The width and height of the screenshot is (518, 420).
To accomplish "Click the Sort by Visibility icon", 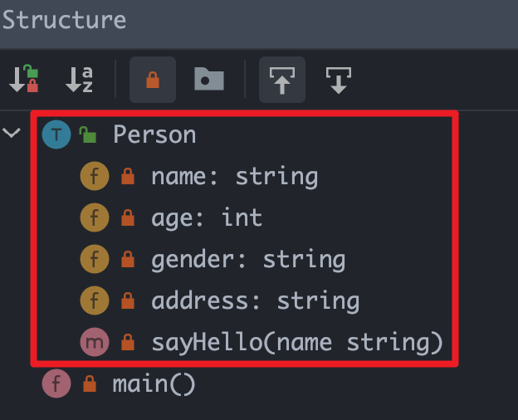I will 23,79.
